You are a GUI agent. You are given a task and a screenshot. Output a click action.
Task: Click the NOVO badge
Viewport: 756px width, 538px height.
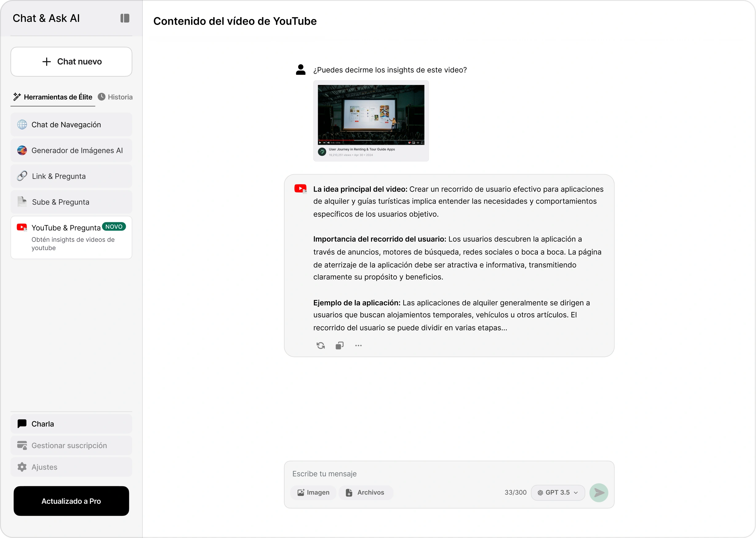[x=114, y=227]
